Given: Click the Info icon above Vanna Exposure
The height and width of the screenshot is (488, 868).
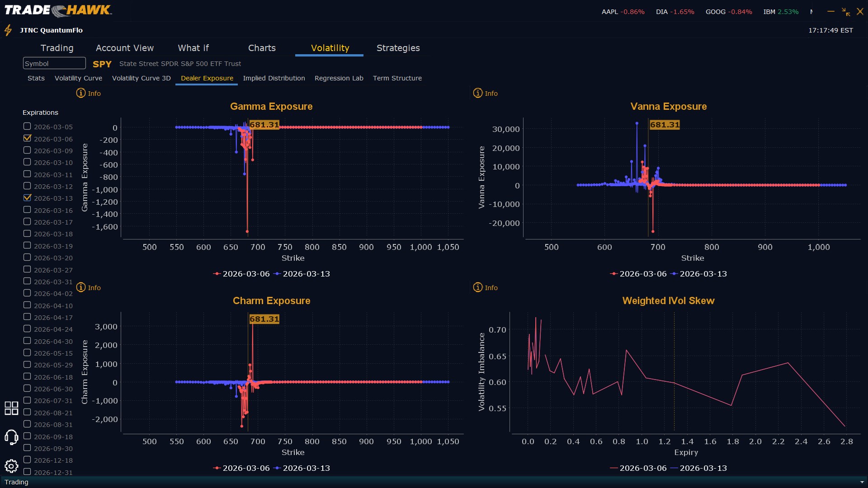Looking at the screenshot, I should [x=478, y=93].
